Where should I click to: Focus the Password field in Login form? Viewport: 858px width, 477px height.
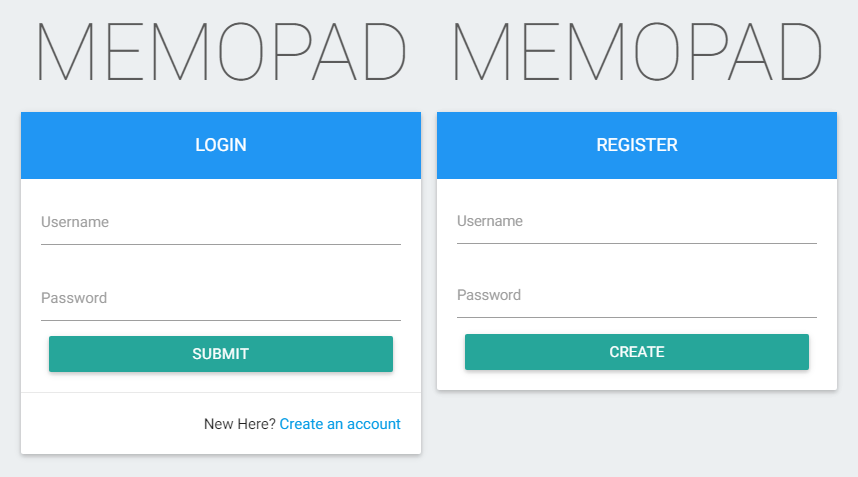coord(220,299)
